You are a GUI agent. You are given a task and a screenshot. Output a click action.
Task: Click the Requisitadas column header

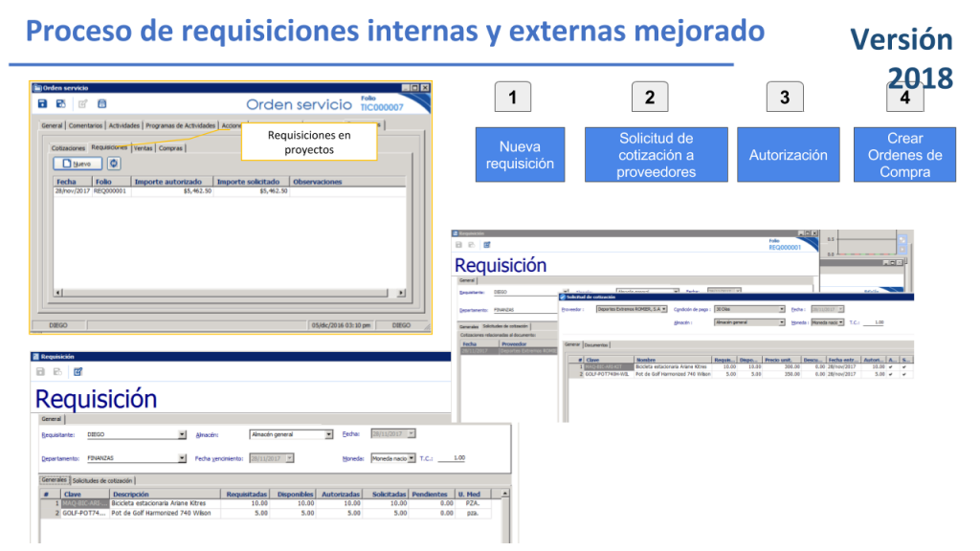click(x=246, y=495)
